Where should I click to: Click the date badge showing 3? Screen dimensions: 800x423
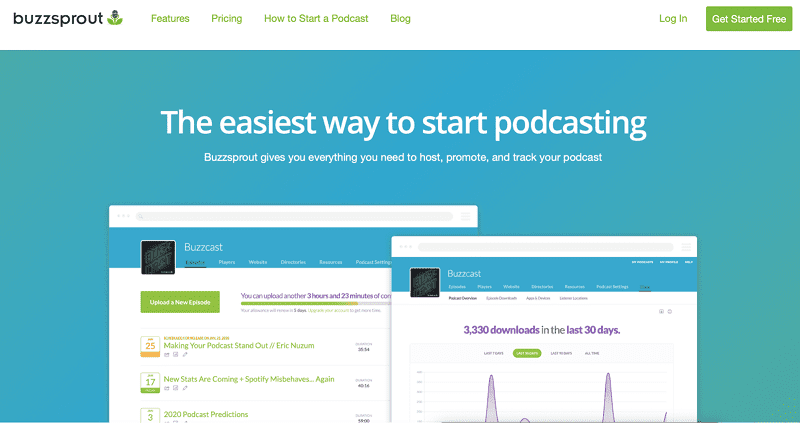[150, 415]
